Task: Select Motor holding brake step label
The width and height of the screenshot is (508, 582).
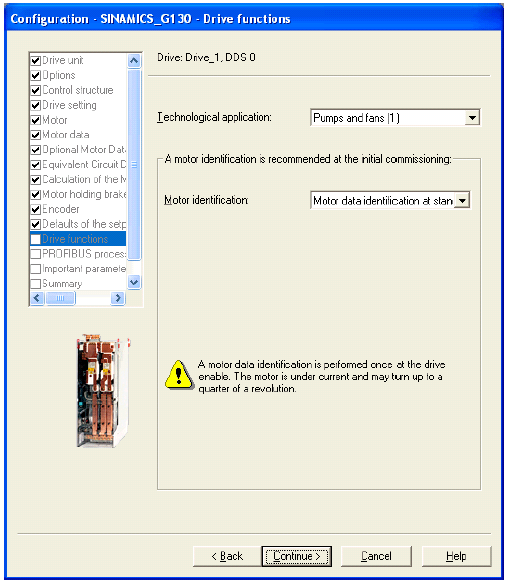Action: pyautogui.click(x=84, y=194)
